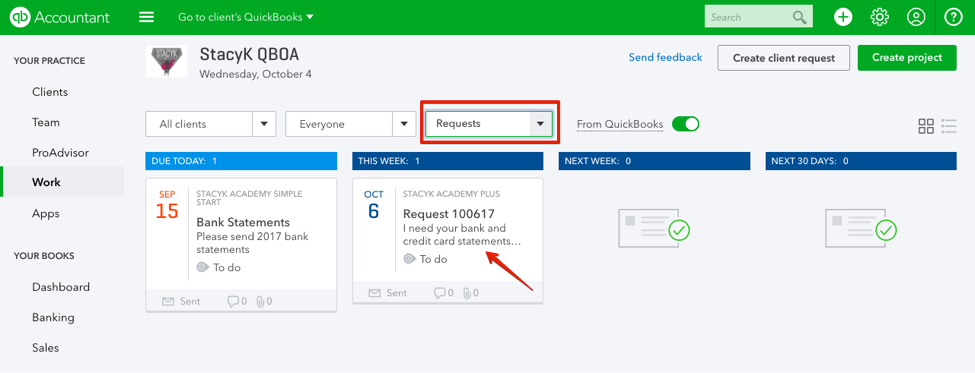Click the SEP 15 due date
This screenshot has height=373, width=975.
pos(167,205)
